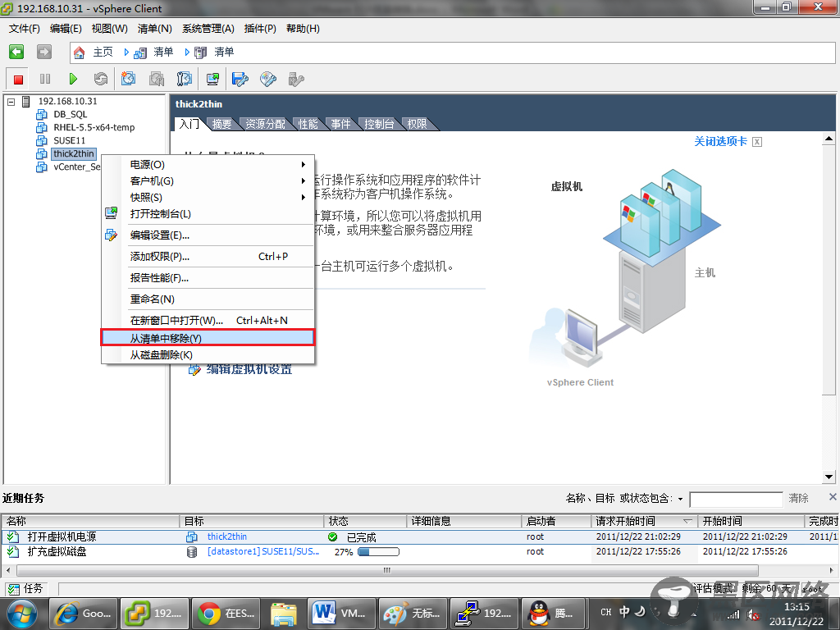Click the USB device connect toolbar icon
The width and height of the screenshot is (840, 630).
click(x=295, y=80)
